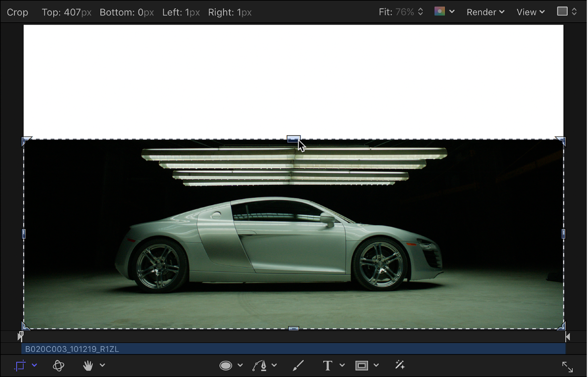The image size is (588, 377).
Task: Select the Adjust Item wand tool
Action: [x=400, y=365]
